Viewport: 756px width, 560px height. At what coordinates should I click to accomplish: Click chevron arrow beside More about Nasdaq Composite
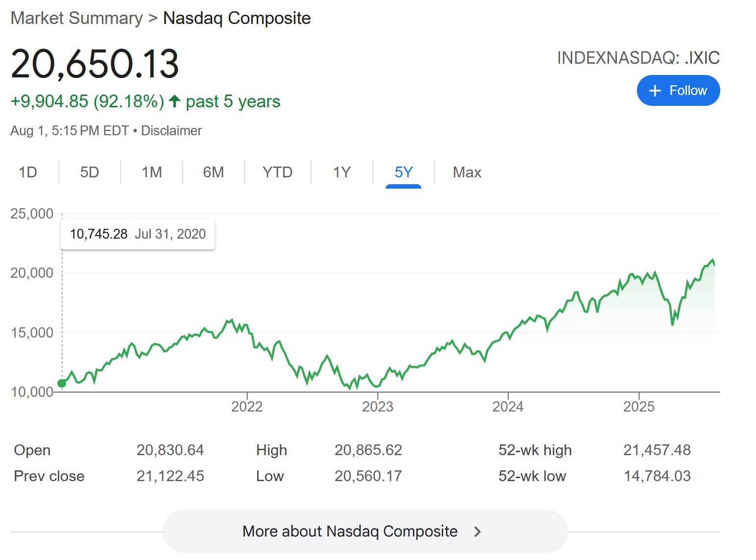click(478, 532)
